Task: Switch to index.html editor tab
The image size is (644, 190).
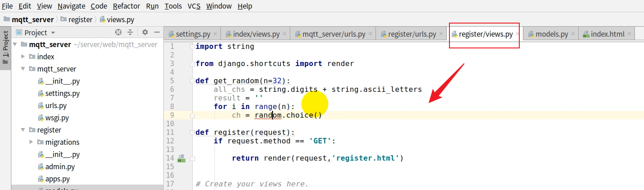Action: pos(607,34)
